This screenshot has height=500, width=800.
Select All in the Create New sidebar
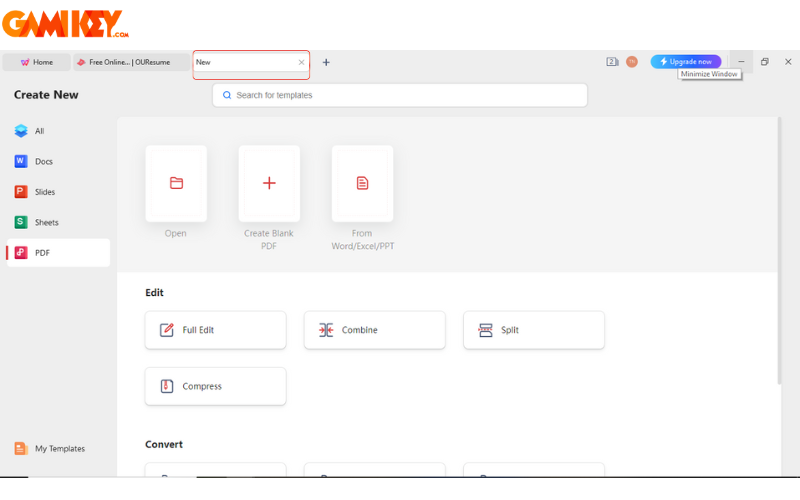coord(40,131)
